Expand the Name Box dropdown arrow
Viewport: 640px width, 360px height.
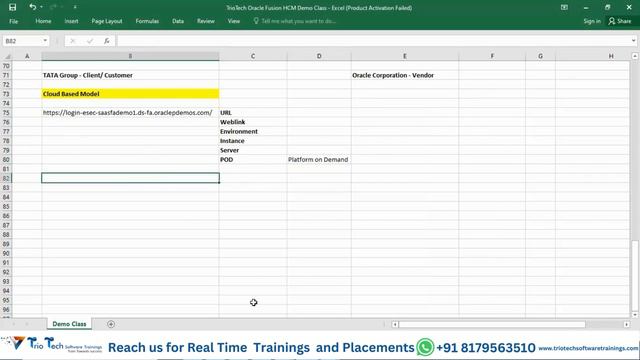click(45, 41)
